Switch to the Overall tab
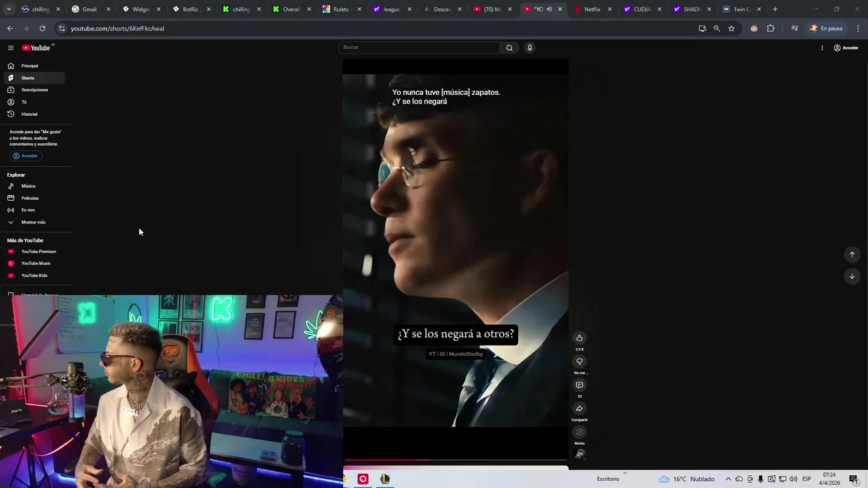This screenshot has width=868, height=488. coord(291,9)
